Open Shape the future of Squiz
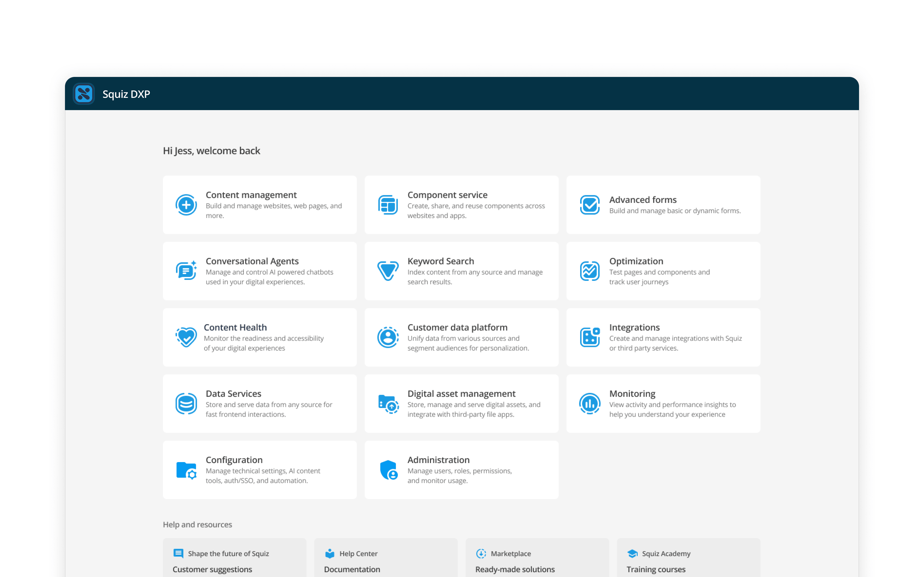924x577 pixels. tap(228, 553)
